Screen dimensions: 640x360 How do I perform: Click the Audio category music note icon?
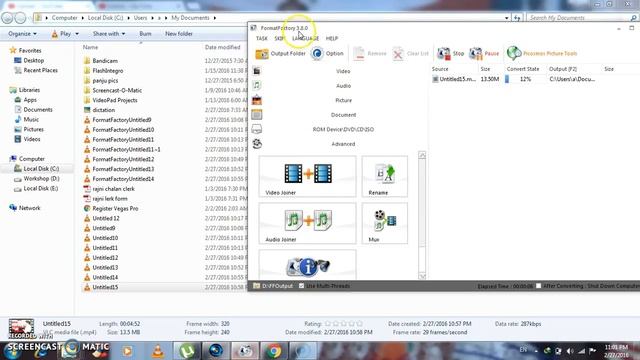click(x=257, y=85)
